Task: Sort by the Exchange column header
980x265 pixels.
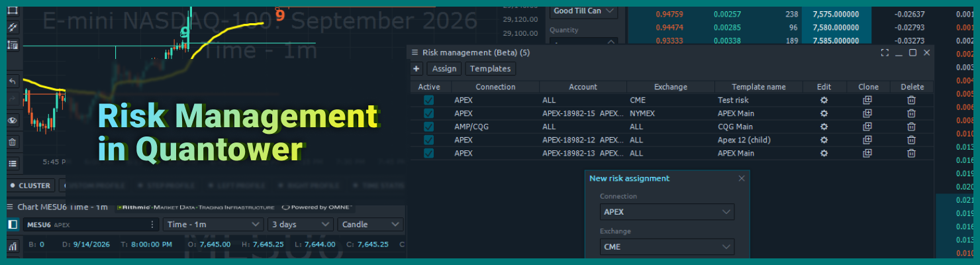Action: pos(671,87)
